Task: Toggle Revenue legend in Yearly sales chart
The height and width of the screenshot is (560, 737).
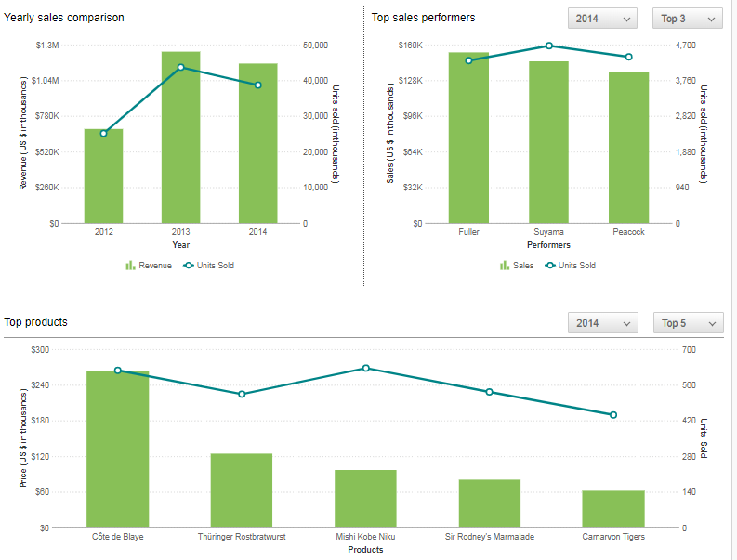Action: click(149, 266)
